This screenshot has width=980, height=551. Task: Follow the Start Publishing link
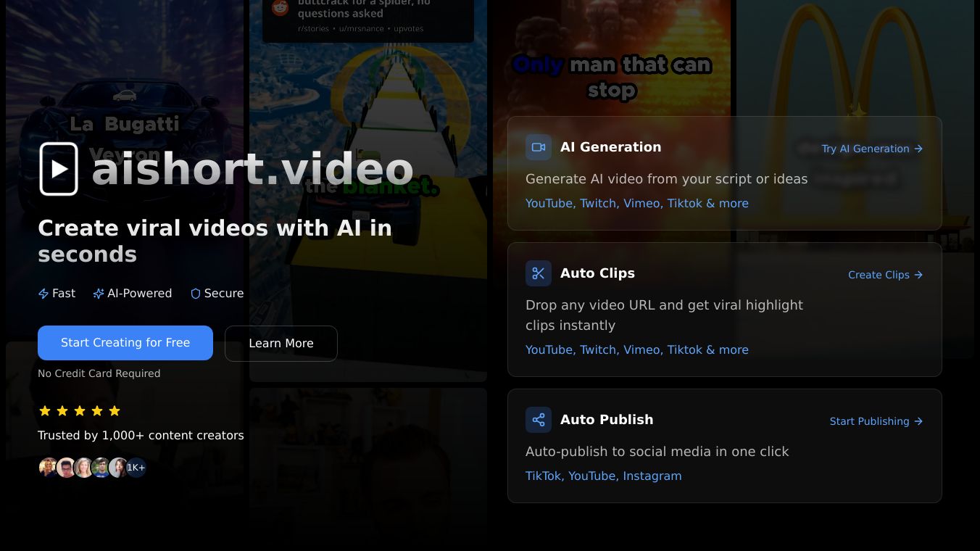[876, 421]
